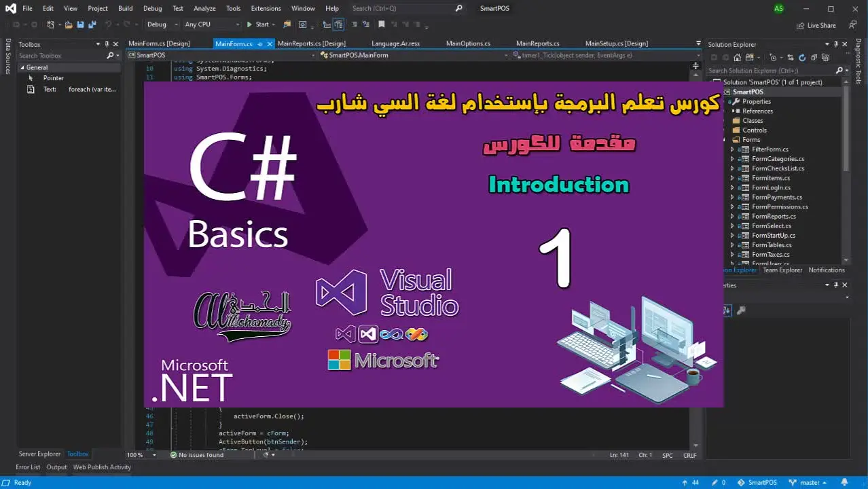The width and height of the screenshot is (868, 489).
Task: Click Solution Explorer Refresh icon
Action: click(x=802, y=58)
